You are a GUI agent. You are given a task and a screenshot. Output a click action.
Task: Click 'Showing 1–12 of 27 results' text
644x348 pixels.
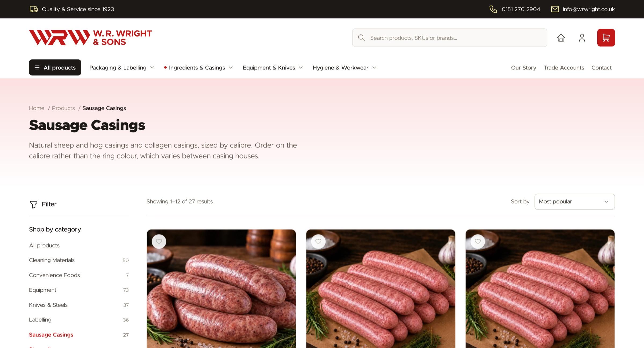(180, 201)
